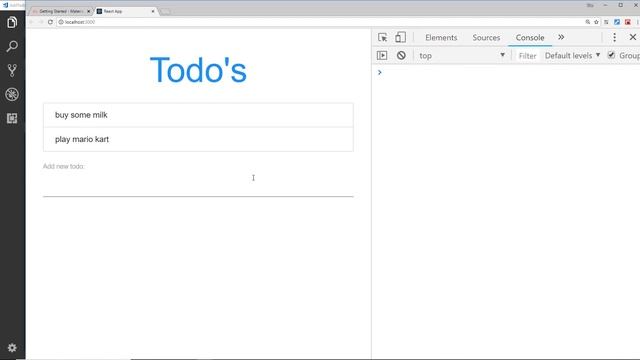
Task: Click the buy some milk todo item
Action: click(x=198, y=115)
